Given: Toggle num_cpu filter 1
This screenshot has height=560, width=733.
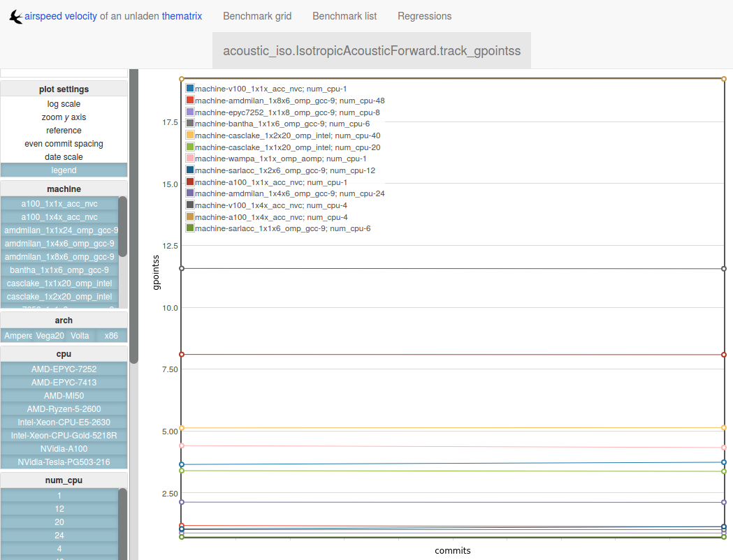Looking at the screenshot, I should 59,496.
